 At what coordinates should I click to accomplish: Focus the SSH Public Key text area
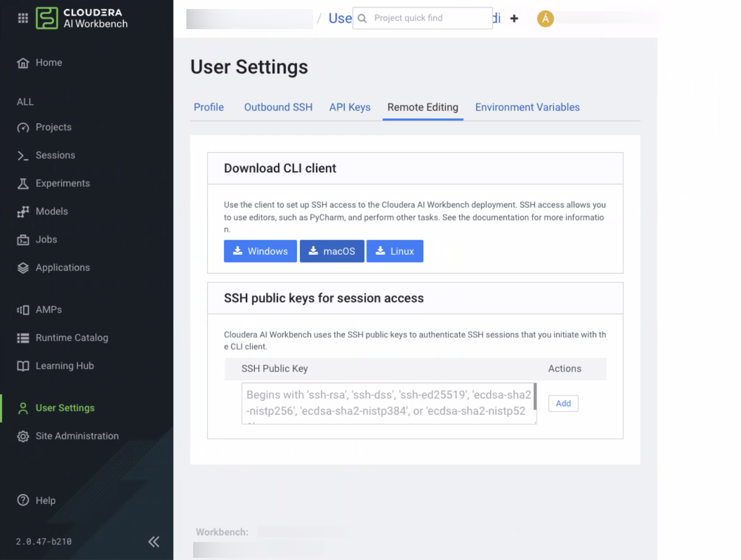[x=388, y=403]
